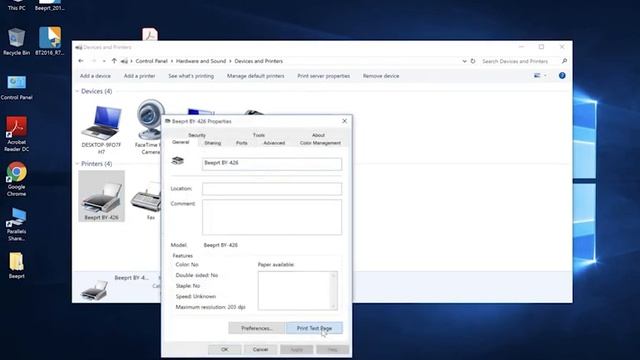Open view options dropdown arrow

(x=545, y=76)
